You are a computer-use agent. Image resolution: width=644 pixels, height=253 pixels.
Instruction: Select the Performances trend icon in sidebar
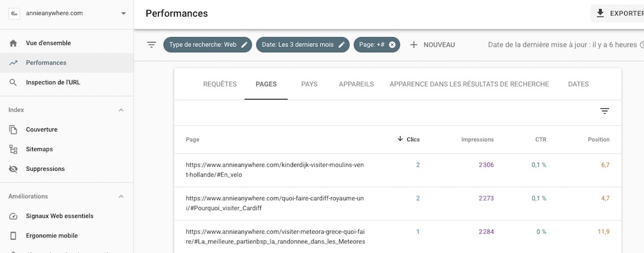tap(13, 63)
